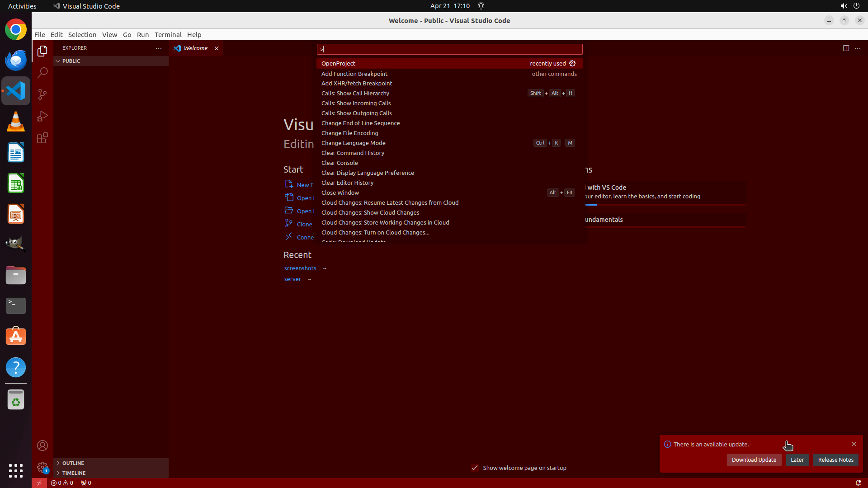Configure keybinding gear for OpenProject command
This screenshot has height=488, width=868.
click(x=572, y=63)
